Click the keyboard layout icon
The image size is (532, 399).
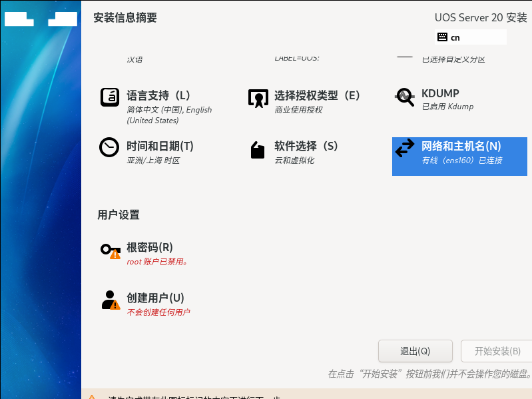(442, 37)
